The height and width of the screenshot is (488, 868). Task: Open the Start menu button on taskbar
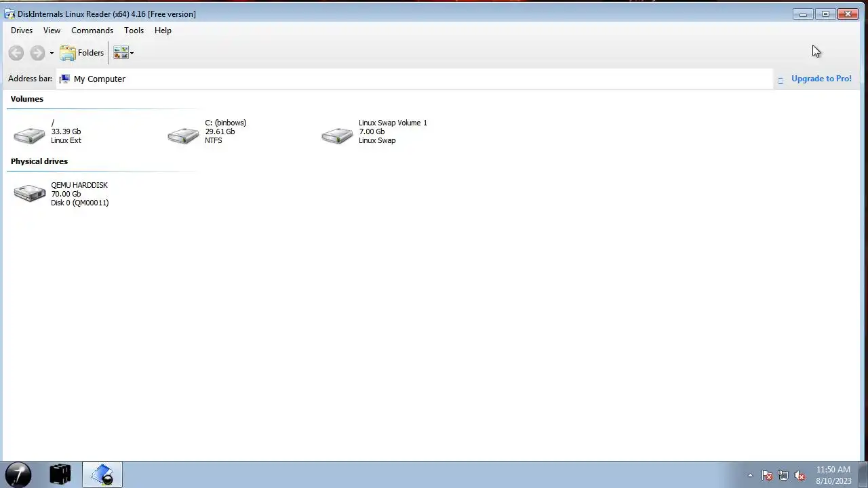18,474
